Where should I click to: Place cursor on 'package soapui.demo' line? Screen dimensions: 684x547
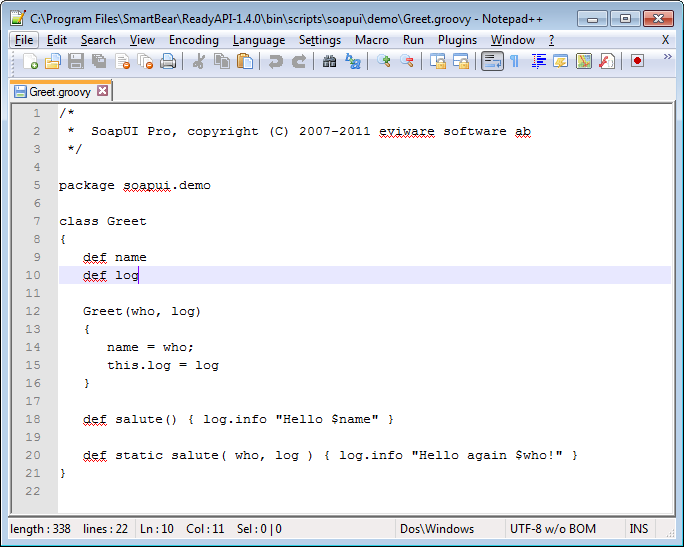tap(134, 185)
